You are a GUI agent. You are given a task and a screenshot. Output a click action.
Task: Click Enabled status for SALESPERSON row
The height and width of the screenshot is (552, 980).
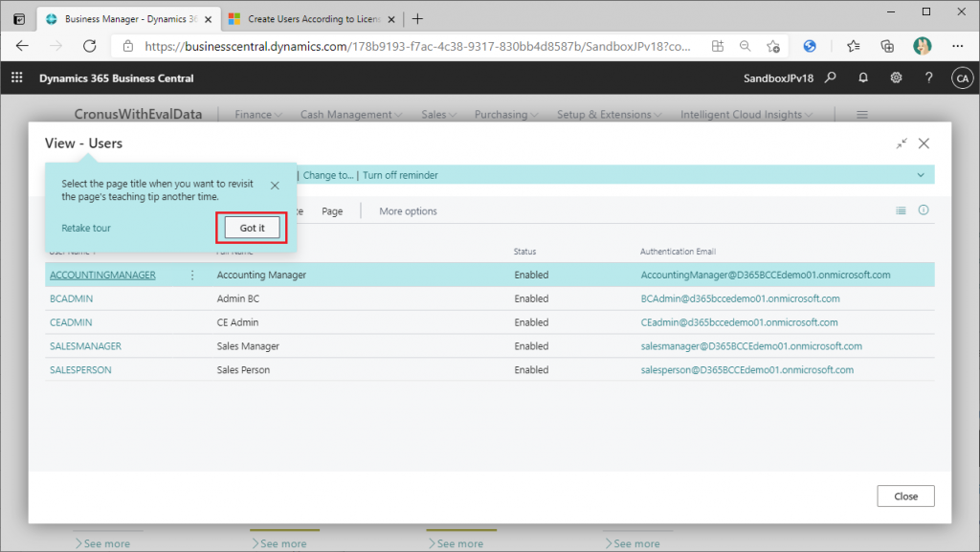[x=531, y=369]
